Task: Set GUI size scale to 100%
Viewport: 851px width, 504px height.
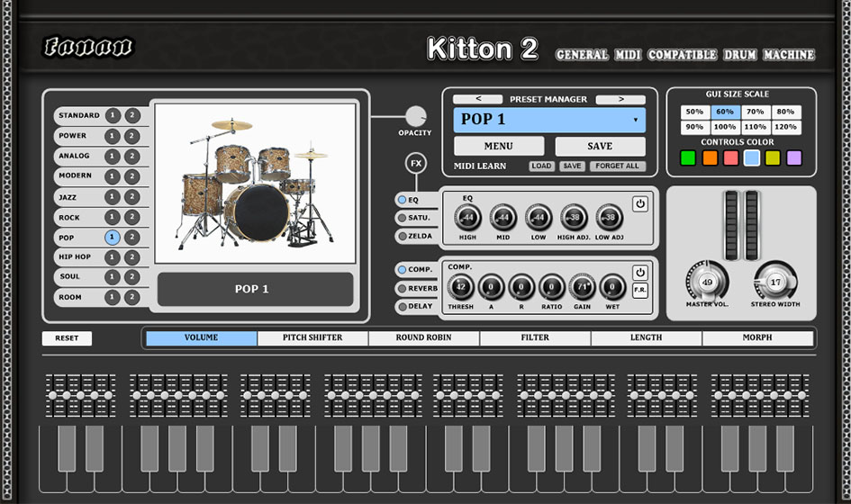Action: tap(725, 128)
